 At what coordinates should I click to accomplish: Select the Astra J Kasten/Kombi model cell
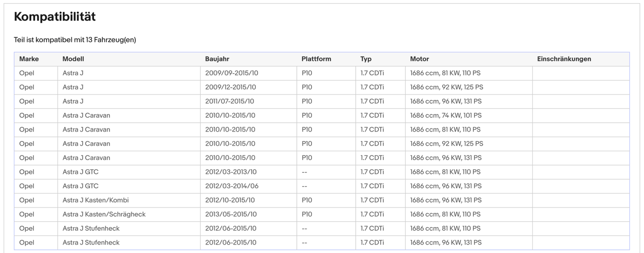pyautogui.click(x=95, y=200)
